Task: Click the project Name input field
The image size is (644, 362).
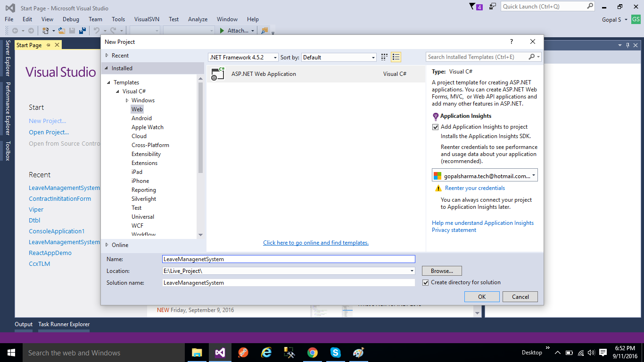Action: coord(289,259)
